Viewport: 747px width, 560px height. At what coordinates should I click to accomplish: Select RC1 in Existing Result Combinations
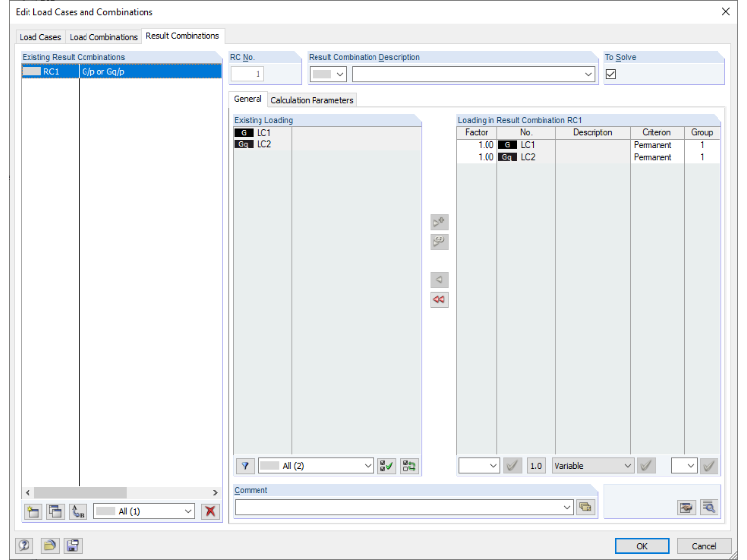(x=122, y=72)
